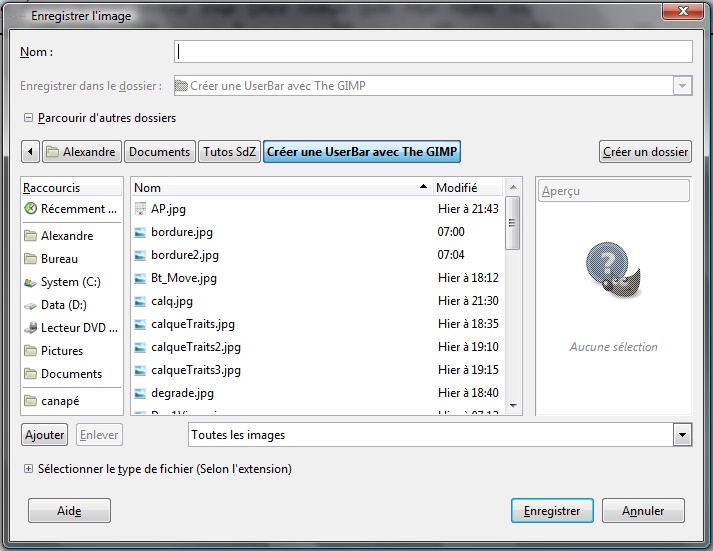Click the Créer un dossier button
Screen dimensions: 713x551
coord(645,152)
